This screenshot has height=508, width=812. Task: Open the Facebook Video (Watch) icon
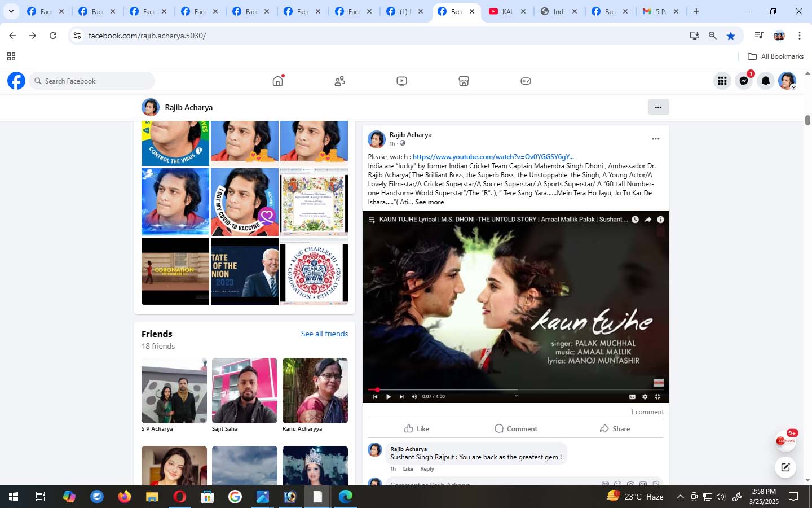click(401, 81)
